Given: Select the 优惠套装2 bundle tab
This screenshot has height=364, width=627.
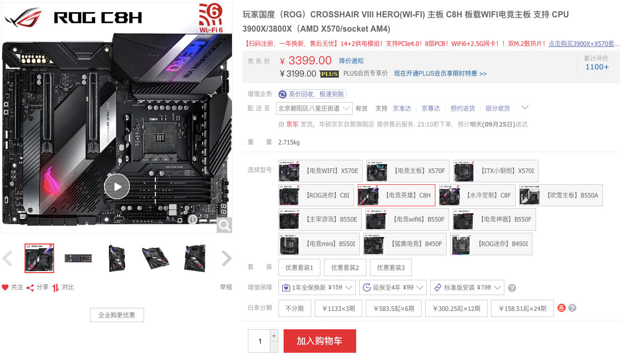Looking at the screenshot, I should pyautogui.click(x=345, y=268).
